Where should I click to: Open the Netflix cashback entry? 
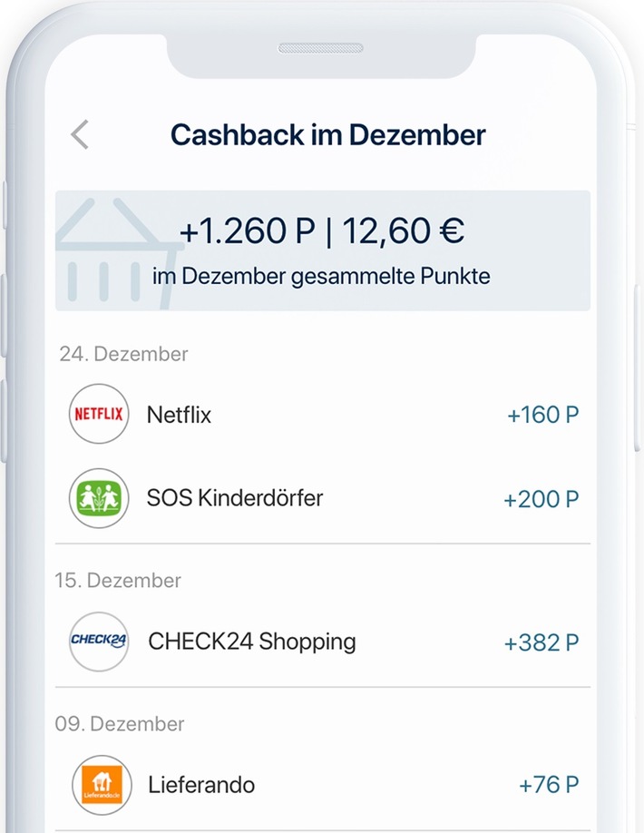coord(180,416)
